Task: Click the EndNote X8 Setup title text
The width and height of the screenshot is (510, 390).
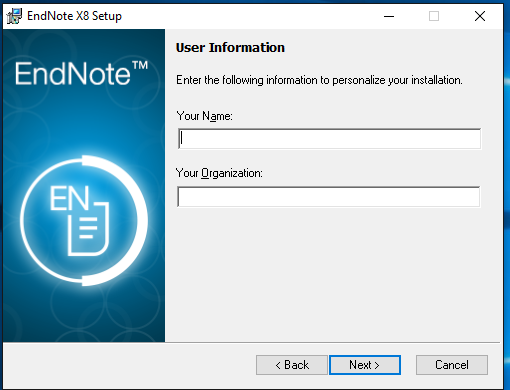Action: [74, 16]
